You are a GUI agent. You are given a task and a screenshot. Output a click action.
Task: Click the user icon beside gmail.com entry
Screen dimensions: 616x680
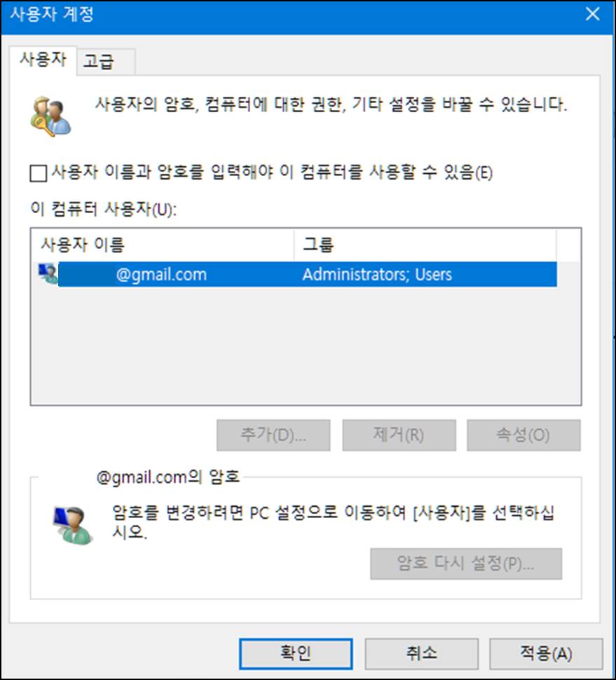point(48,273)
